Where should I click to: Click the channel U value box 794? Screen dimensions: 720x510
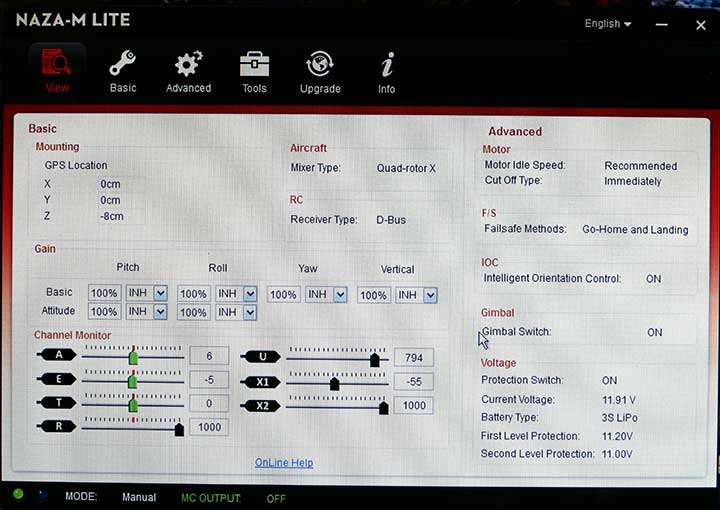pyautogui.click(x=413, y=357)
